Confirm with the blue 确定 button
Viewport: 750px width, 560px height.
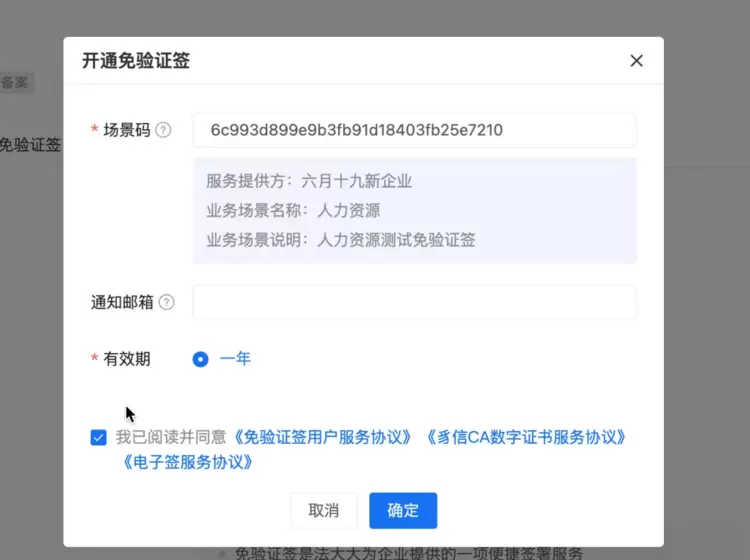[x=402, y=510]
